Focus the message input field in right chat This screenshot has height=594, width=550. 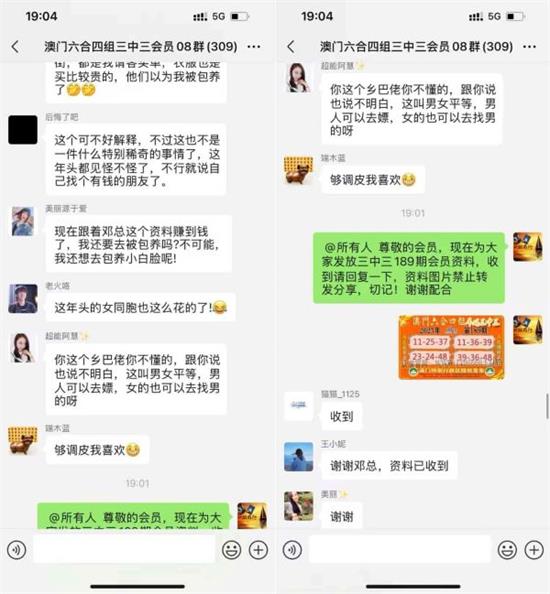coord(400,549)
